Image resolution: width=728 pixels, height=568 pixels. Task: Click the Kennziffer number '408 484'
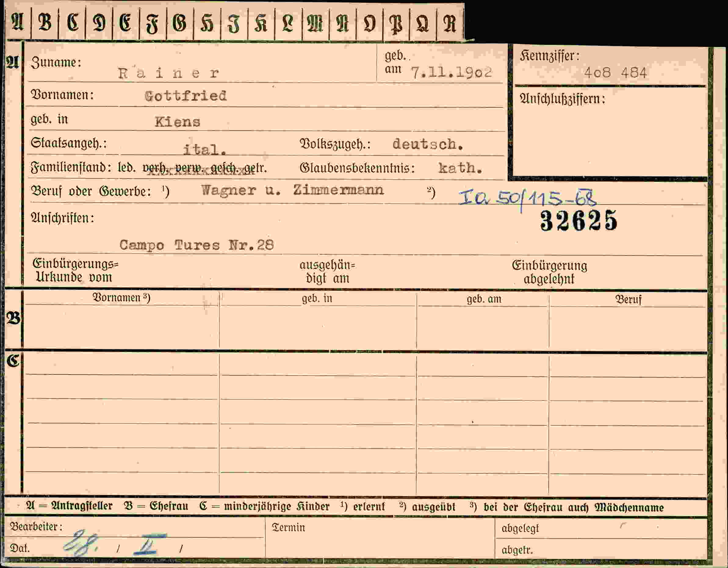pos(615,73)
